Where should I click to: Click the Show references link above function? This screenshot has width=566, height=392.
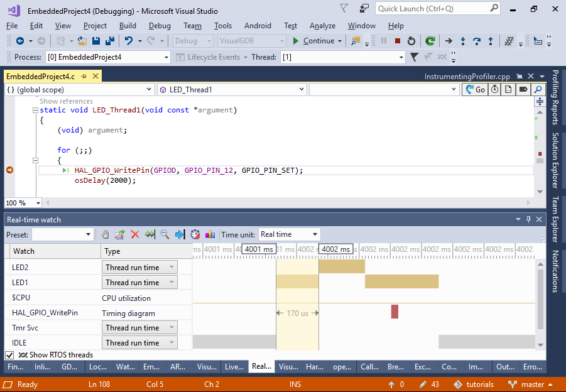(x=66, y=101)
